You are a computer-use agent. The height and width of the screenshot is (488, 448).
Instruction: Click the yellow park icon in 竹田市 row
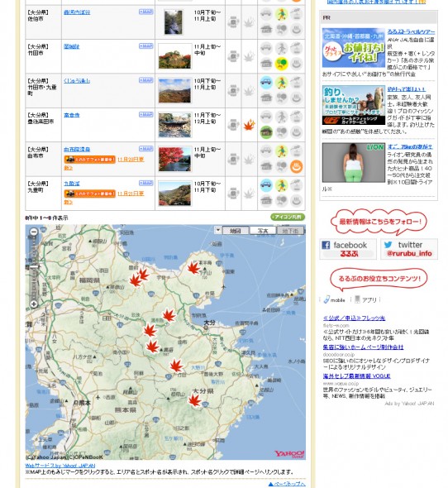[281, 64]
